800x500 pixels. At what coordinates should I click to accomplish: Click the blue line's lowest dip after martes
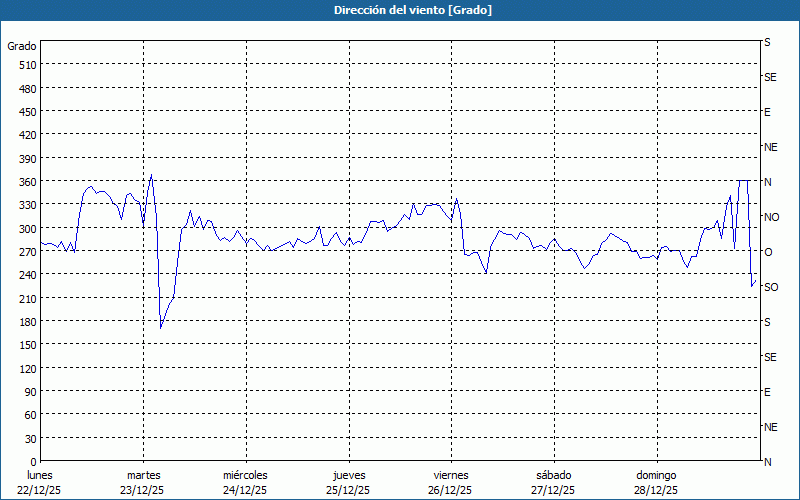tap(161, 328)
